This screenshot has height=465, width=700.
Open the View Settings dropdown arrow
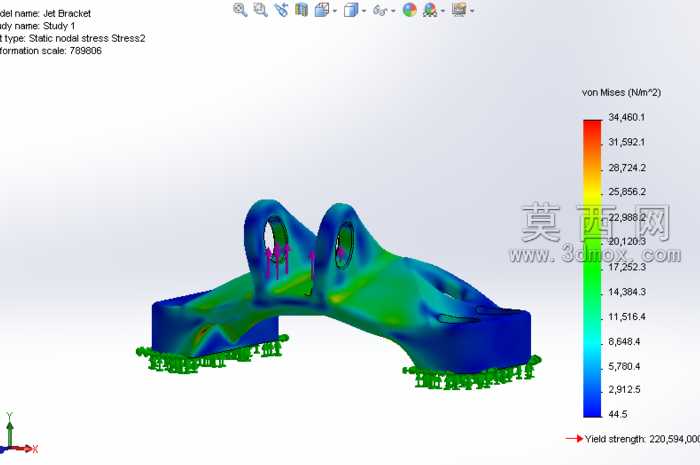coord(472,11)
